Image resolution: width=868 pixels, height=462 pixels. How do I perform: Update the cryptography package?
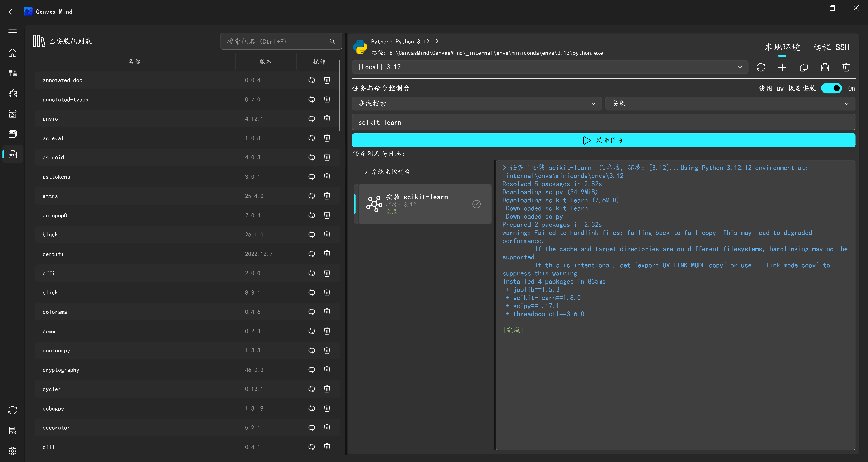coord(312,370)
